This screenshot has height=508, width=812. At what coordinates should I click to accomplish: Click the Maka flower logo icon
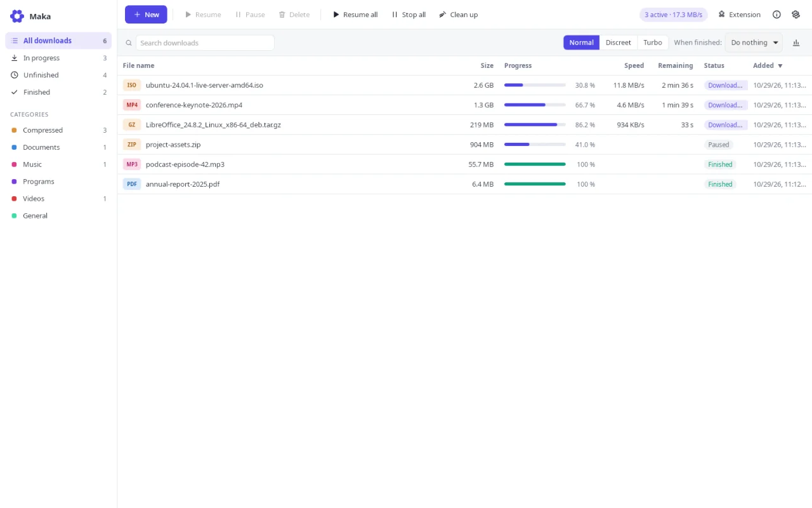pyautogui.click(x=17, y=16)
